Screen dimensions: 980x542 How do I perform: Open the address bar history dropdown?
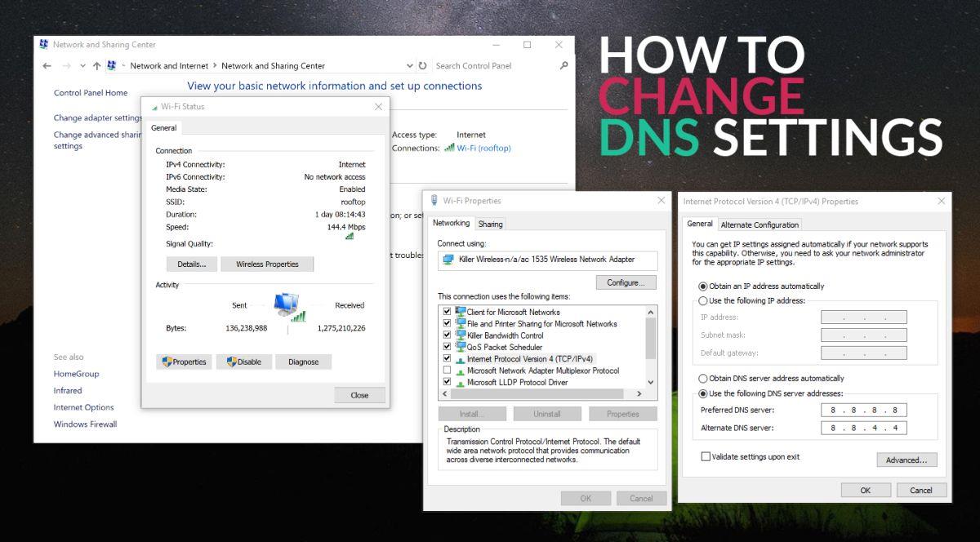coord(409,66)
